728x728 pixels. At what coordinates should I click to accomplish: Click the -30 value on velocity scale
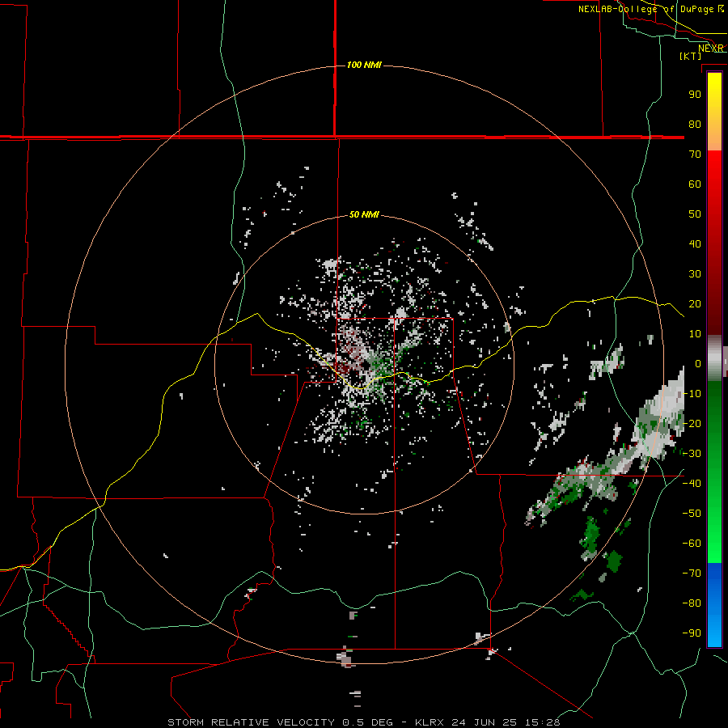[692, 454]
